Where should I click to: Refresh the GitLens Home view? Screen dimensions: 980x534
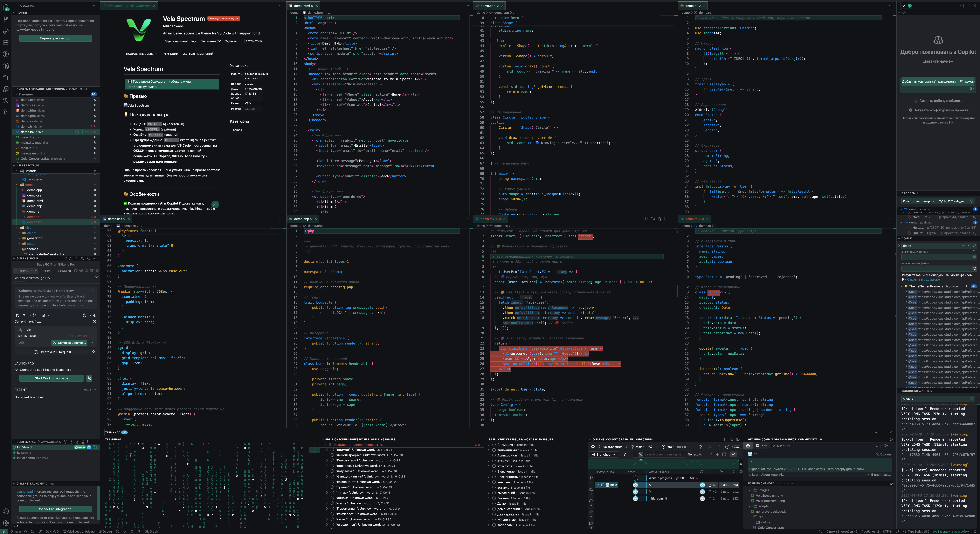click(x=89, y=258)
